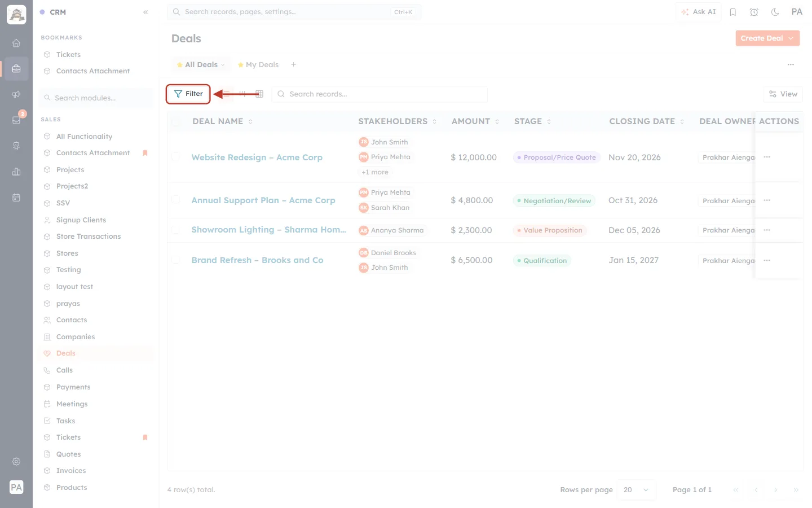Click the Filter button
The image size is (812, 508).
click(188, 94)
